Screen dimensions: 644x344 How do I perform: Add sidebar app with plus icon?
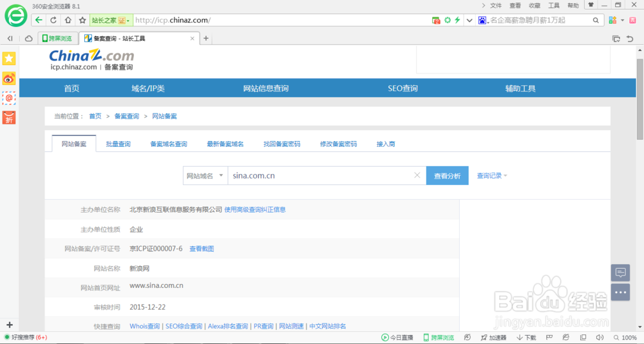tap(10, 325)
